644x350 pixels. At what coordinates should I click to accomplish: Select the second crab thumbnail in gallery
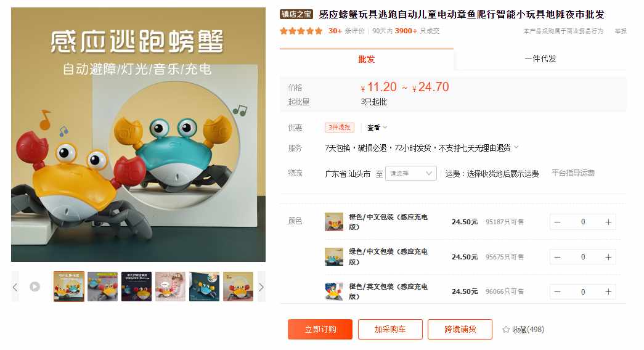103,287
